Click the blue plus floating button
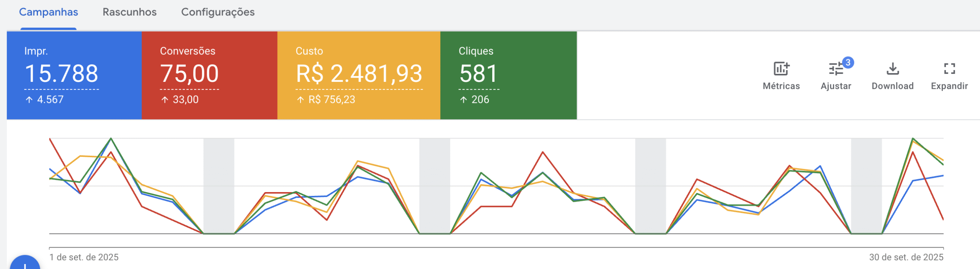 (25, 264)
